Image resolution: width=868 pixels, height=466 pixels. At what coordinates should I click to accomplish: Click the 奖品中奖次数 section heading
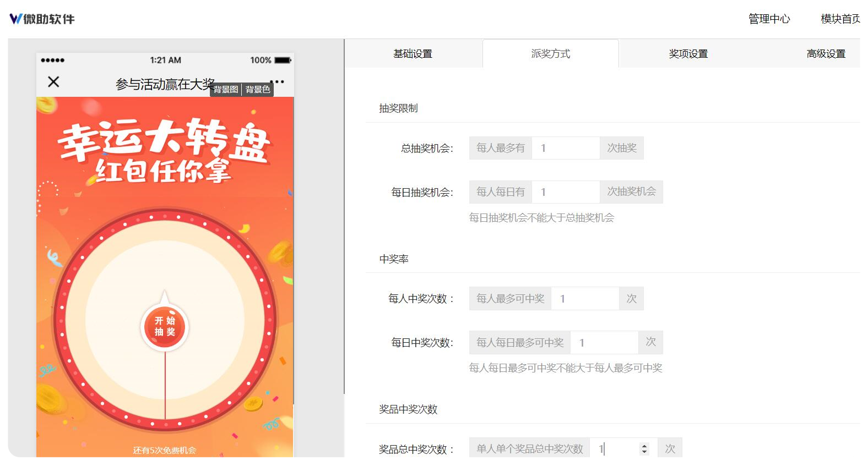point(408,409)
